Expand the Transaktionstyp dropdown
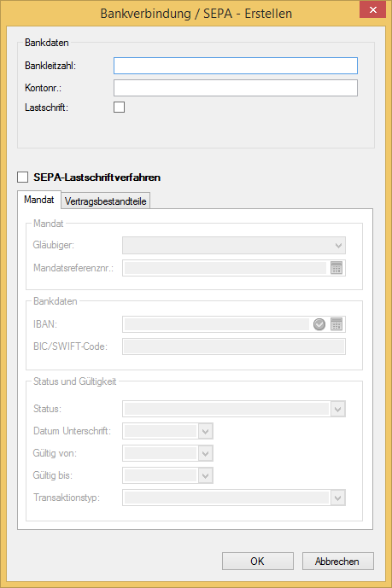This screenshot has width=392, height=588. click(x=337, y=498)
